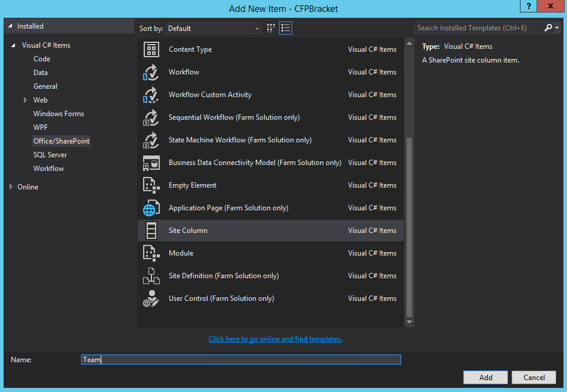Open the Sort by dropdown
The width and height of the screenshot is (567, 392).
point(213,28)
